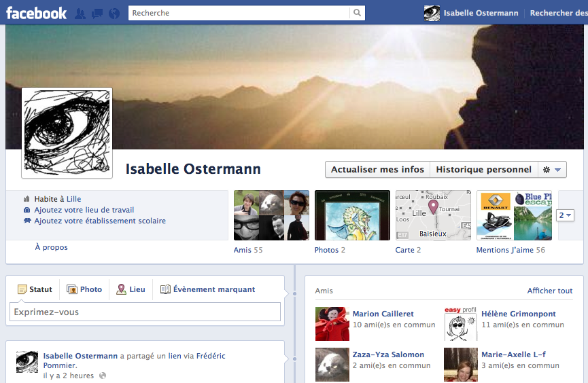The image size is (588, 383).
Task: Open friend requests icon in header
Action: click(81, 13)
